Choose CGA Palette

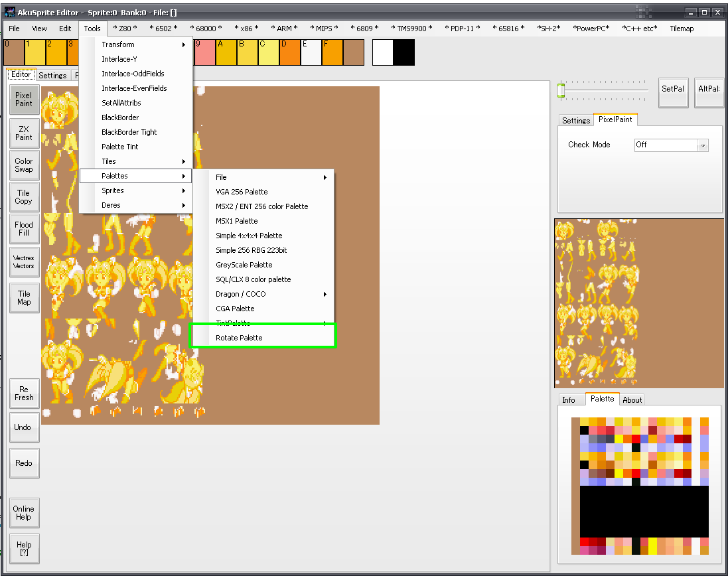tap(263, 309)
